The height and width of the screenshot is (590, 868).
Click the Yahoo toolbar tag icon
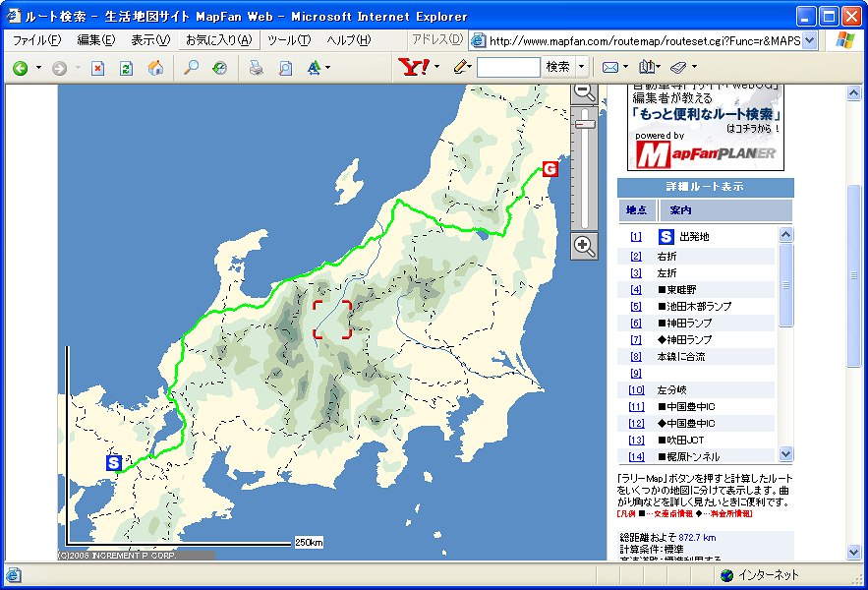[678, 68]
